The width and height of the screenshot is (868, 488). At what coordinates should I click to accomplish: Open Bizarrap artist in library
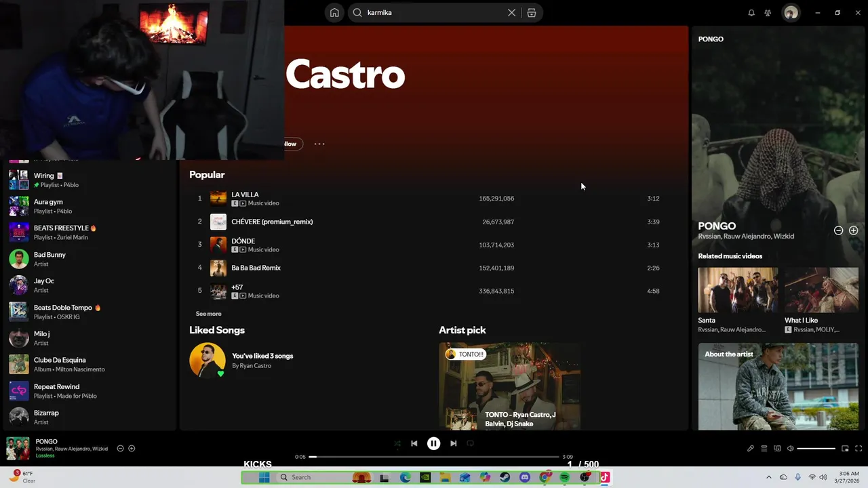[x=88, y=417]
